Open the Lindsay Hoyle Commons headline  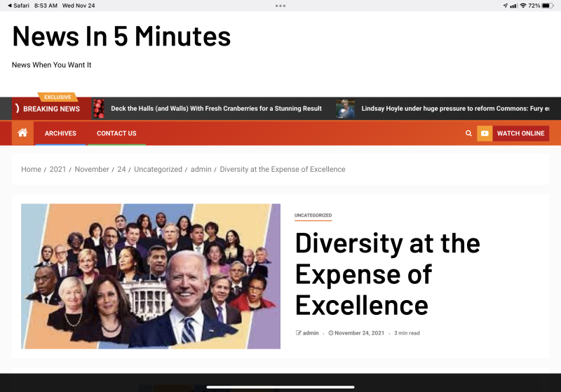click(455, 109)
